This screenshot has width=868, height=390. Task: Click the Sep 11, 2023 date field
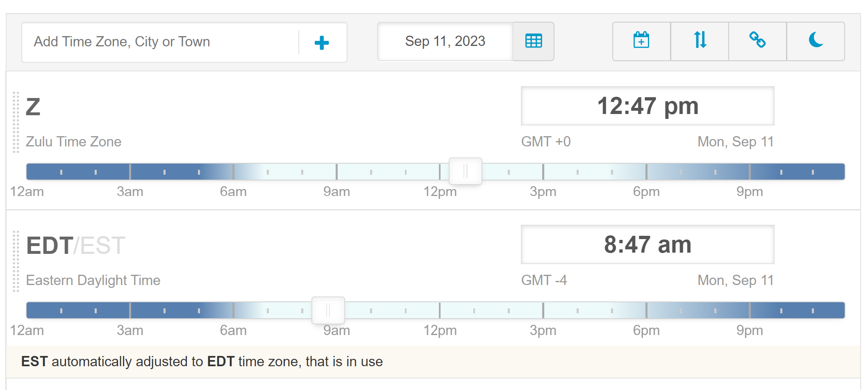(x=445, y=41)
